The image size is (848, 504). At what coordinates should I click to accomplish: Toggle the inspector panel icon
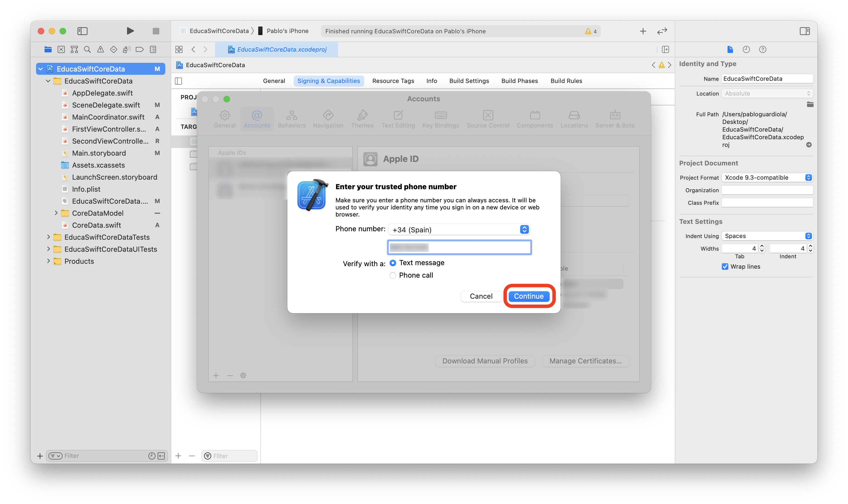coord(805,31)
